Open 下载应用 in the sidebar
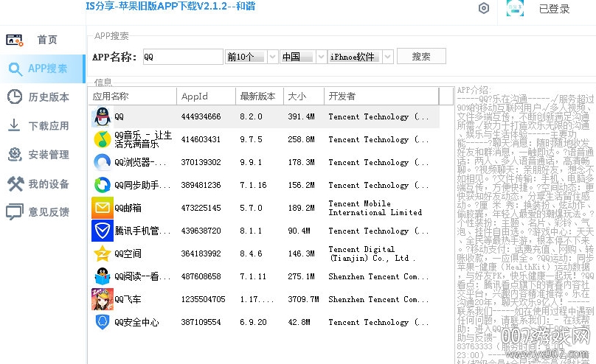596x364 pixels. click(42, 126)
